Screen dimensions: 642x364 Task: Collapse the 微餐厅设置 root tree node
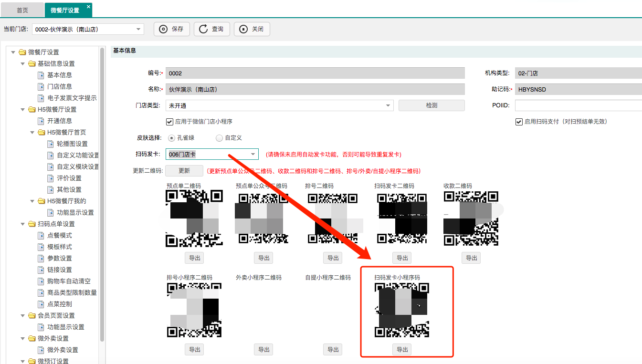click(13, 52)
